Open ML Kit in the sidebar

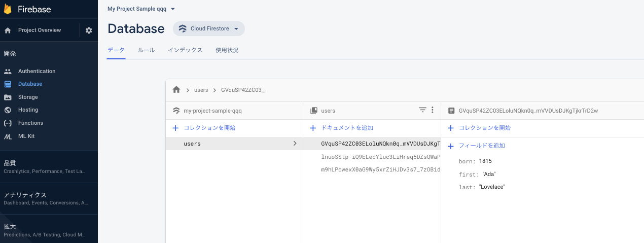tap(26, 136)
